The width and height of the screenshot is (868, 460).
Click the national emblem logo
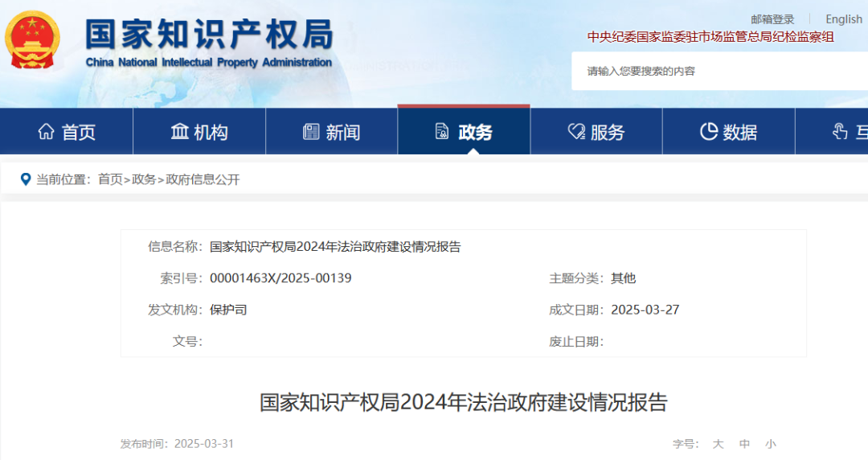(x=32, y=39)
